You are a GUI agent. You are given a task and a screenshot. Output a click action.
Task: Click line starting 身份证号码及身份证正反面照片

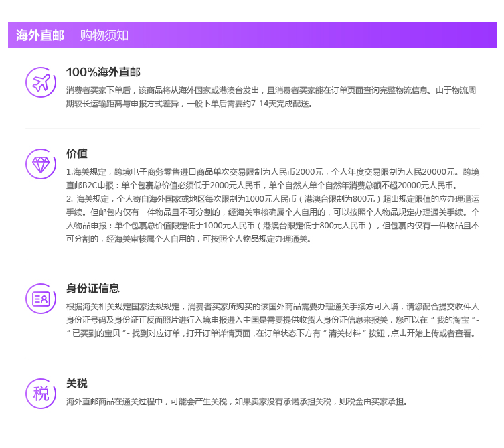(272, 320)
